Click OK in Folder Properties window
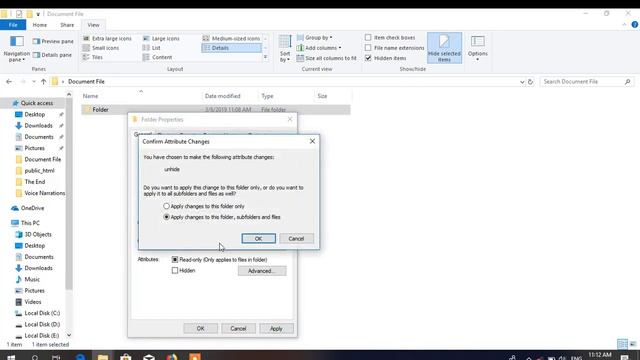 coord(200,329)
